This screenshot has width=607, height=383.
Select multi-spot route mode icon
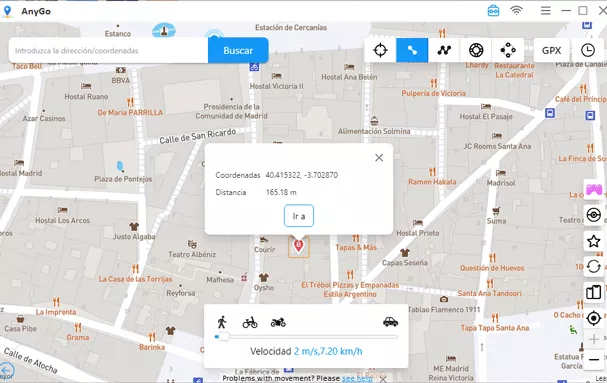coord(444,50)
